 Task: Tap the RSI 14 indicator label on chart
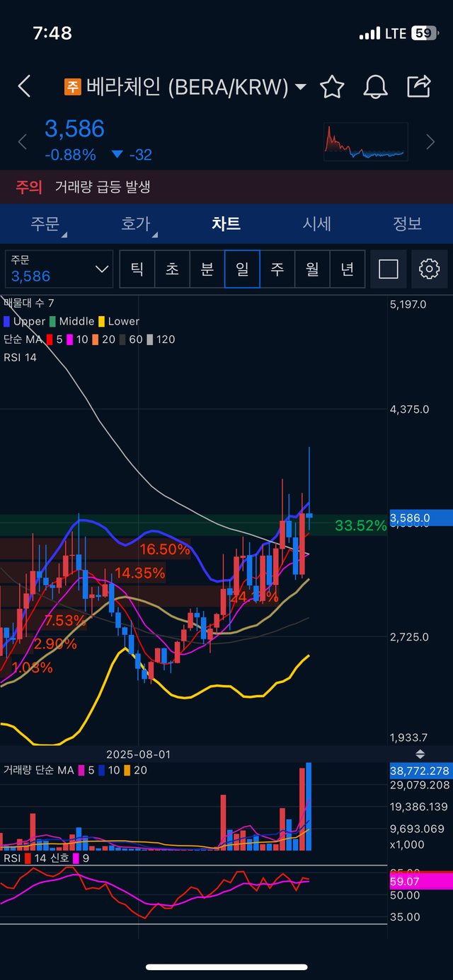click(x=20, y=357)
